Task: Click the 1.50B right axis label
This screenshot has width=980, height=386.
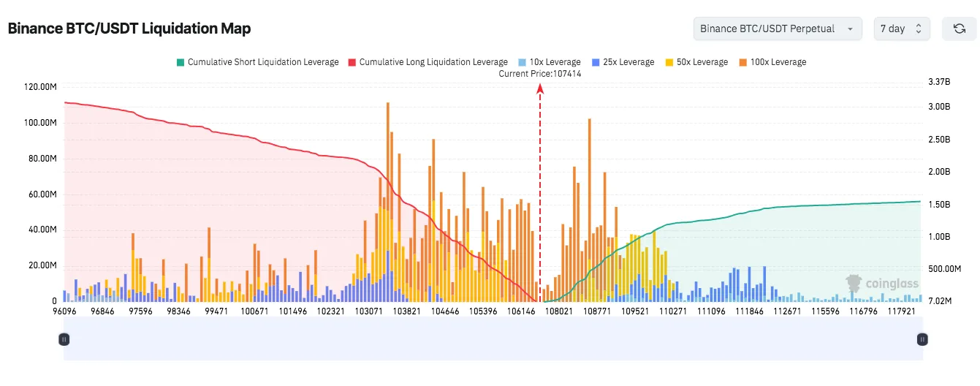Action: point(939,204)
